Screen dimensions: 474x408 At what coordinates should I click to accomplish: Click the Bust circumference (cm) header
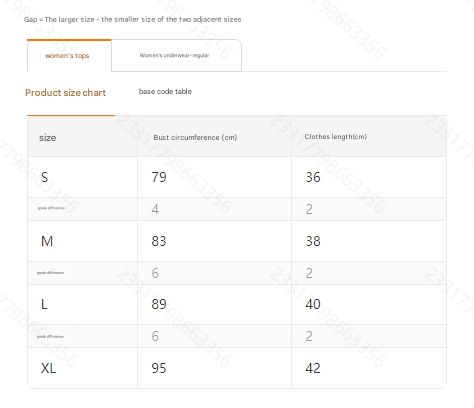(195, 137)
